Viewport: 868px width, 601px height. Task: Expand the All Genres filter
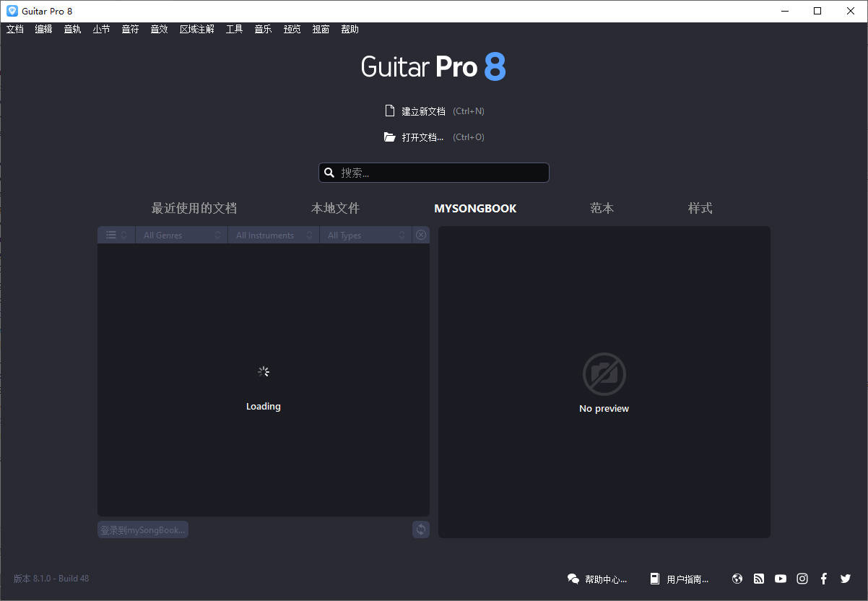(181, 235)
